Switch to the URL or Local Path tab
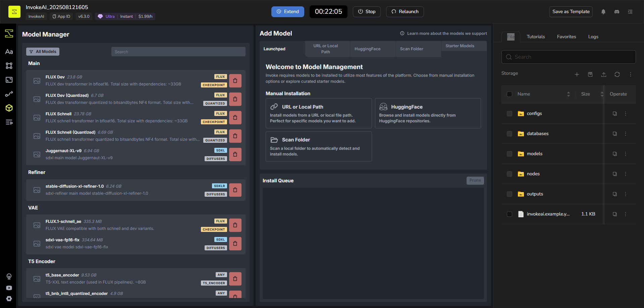644x308 pixels. tap(328, 49)
